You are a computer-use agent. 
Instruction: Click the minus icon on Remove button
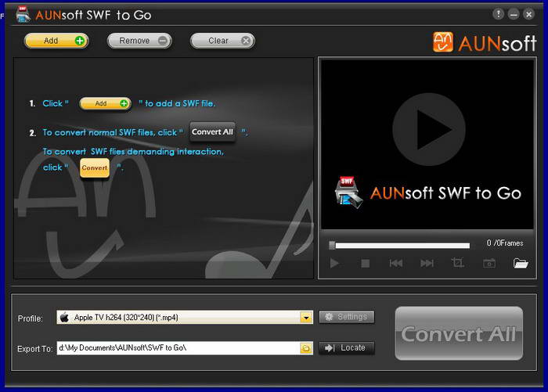coord(163,41)
